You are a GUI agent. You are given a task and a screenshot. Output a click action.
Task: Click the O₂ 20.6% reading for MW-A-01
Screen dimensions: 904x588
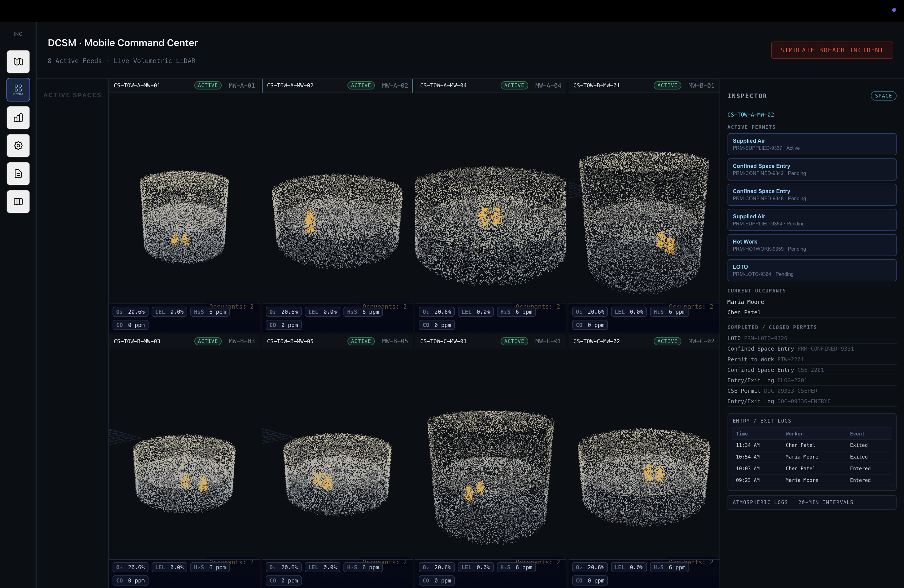tap(130, 312)
